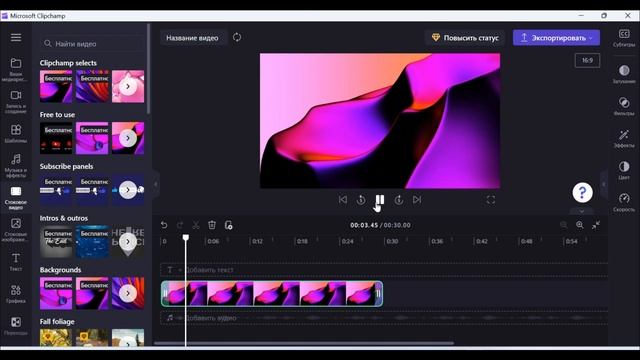Open Graphics sidebar tab
The image size is (640, 360).
pos(16,294)
